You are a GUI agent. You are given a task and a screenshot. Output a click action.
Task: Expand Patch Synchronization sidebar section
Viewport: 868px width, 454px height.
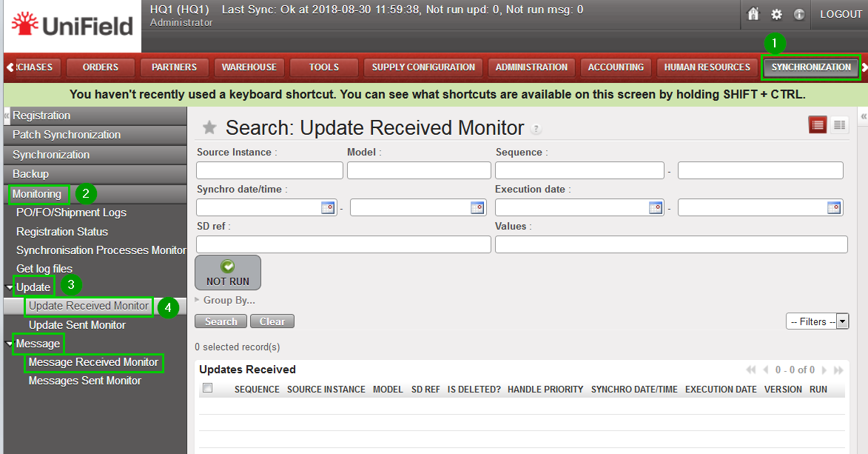(95, 135)
